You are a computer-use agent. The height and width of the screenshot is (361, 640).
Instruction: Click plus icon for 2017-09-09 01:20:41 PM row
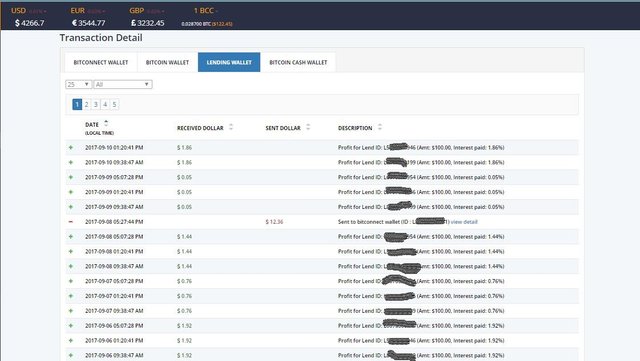[x=71, y=192]
